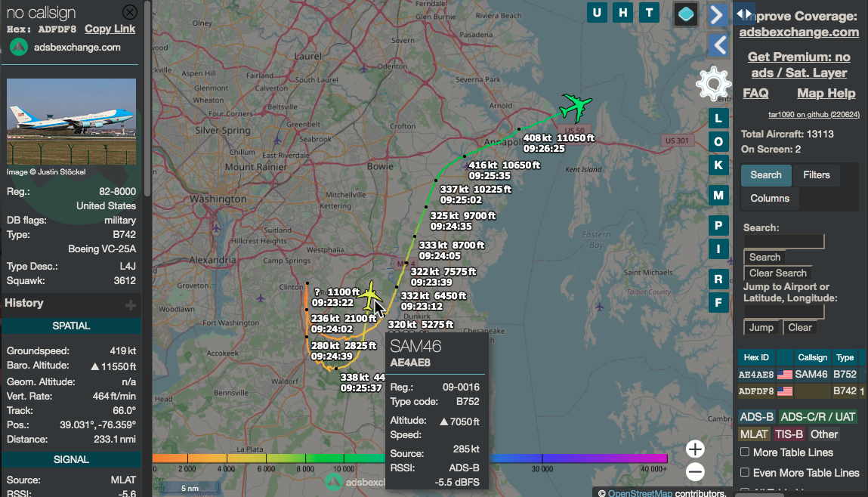The width and height of the screenshot is (868, 497).
Task: Click the right arrow sidebar button
Action: (x=718, y=14)
